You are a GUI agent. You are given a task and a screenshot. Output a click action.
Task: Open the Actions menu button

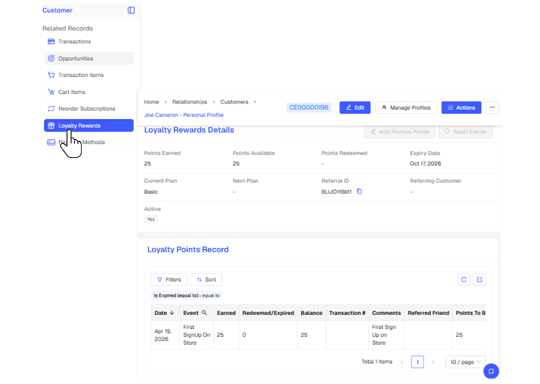tap(461, 107)
